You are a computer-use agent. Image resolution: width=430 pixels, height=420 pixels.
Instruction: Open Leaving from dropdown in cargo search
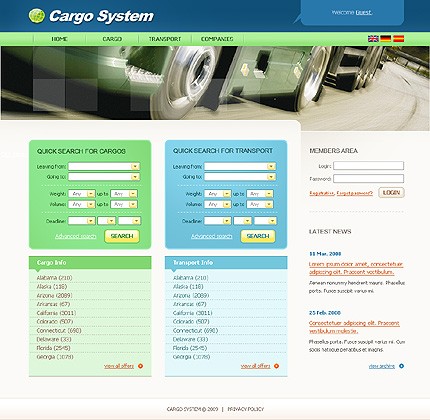104,166
